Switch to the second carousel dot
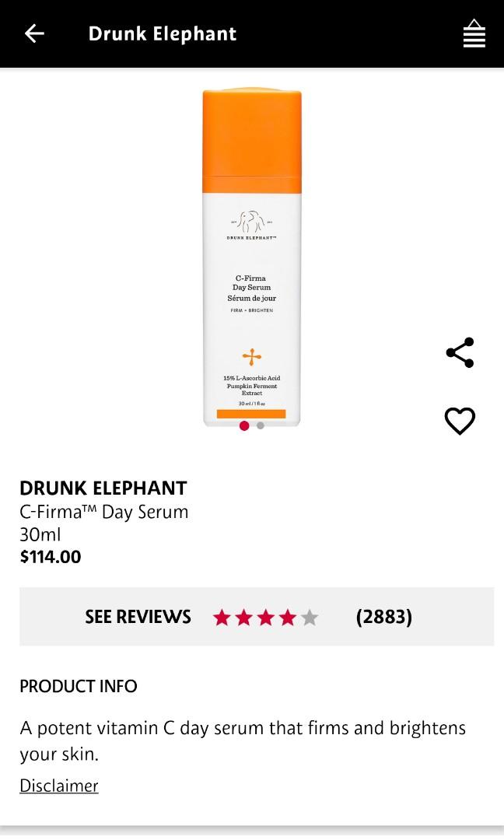Image resolution: width=504 pixels, height=840 pixels. click(x=259, y=426)
